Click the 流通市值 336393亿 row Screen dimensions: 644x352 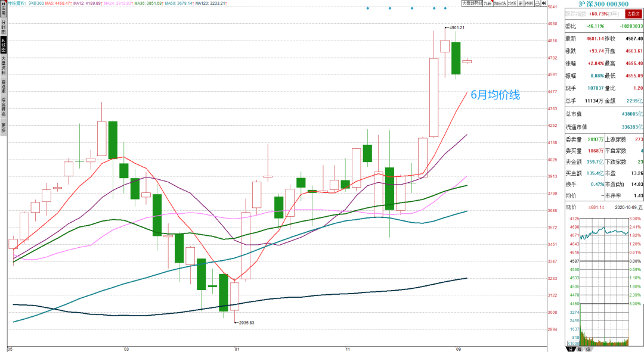(604, 127)
